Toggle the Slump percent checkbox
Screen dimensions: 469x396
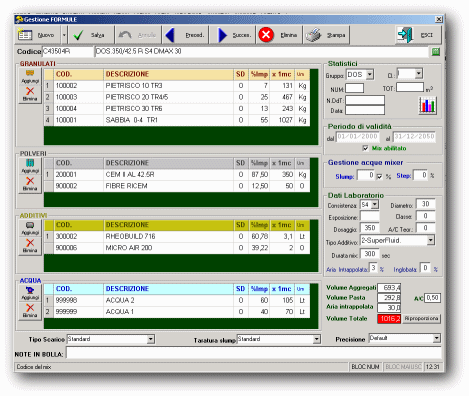[379, 176]
